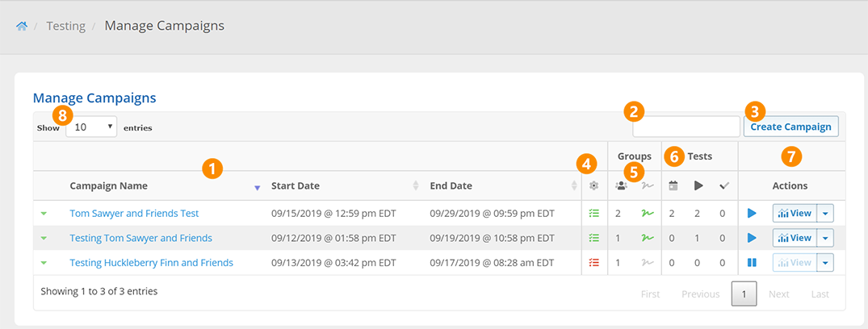Expand the Testing Huckleberry Finn and Friends row
This screenshot has width=868, height=329.
coord(44,262)
